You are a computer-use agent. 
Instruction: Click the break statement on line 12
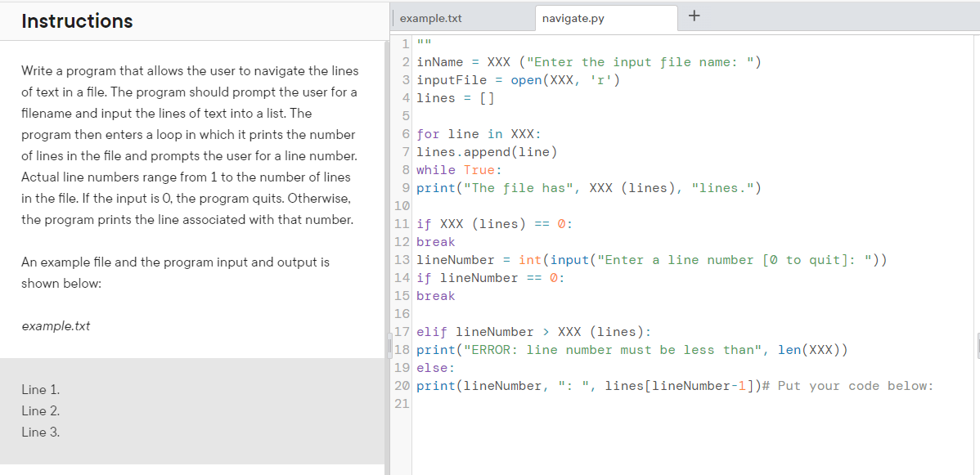[436, 242]
